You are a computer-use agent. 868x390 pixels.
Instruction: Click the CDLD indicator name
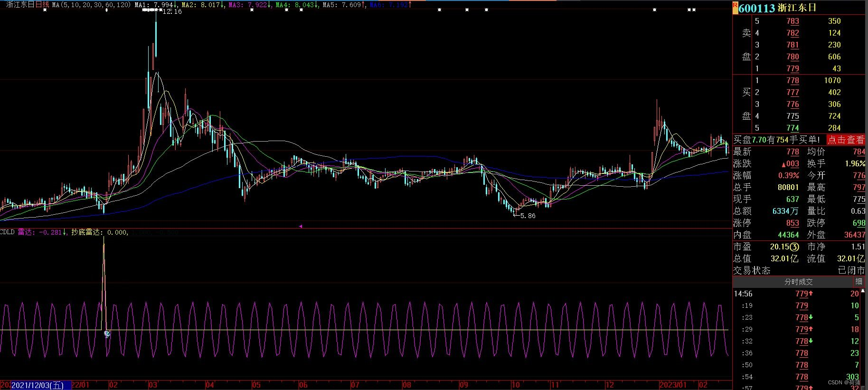pyautogui.click(x=7, y=232)
